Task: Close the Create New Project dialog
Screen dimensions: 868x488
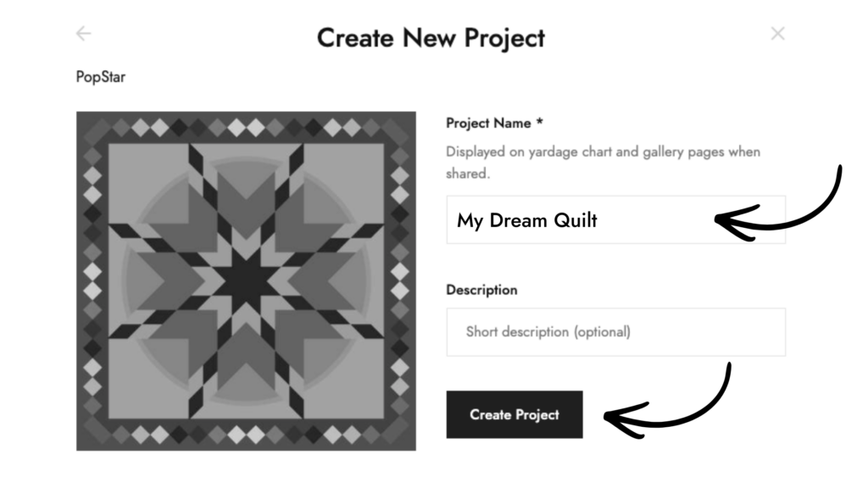Action: pyautogui.click(x=777, y=34)
